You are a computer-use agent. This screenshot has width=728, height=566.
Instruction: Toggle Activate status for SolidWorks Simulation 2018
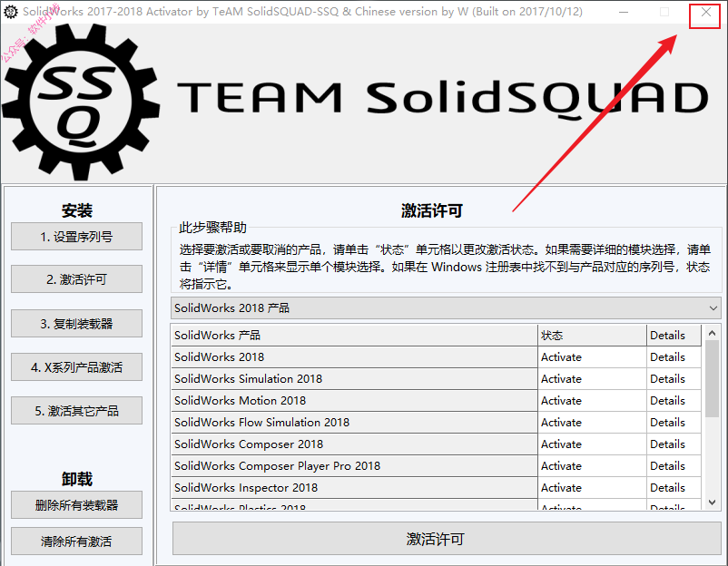click(592, 379)
